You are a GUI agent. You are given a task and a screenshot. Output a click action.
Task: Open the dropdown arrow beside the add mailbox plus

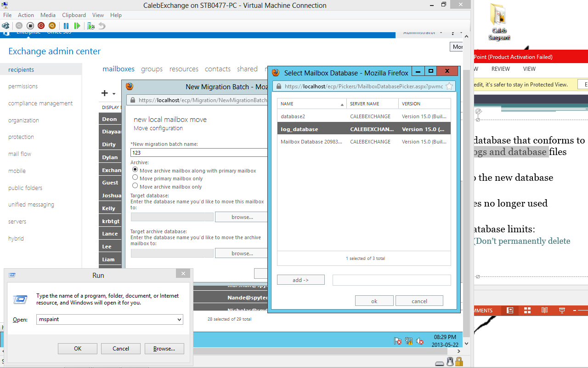click(x=114, y=94)
